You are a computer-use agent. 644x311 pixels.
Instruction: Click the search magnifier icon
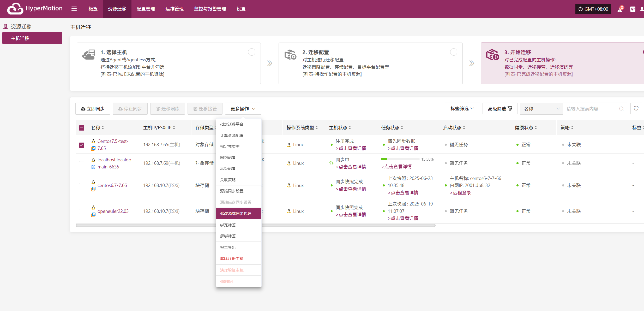pos(621,109)
